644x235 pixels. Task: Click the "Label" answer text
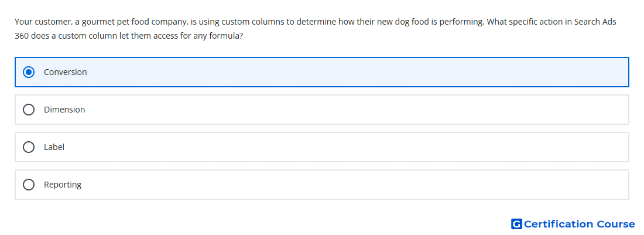point(54,147)
